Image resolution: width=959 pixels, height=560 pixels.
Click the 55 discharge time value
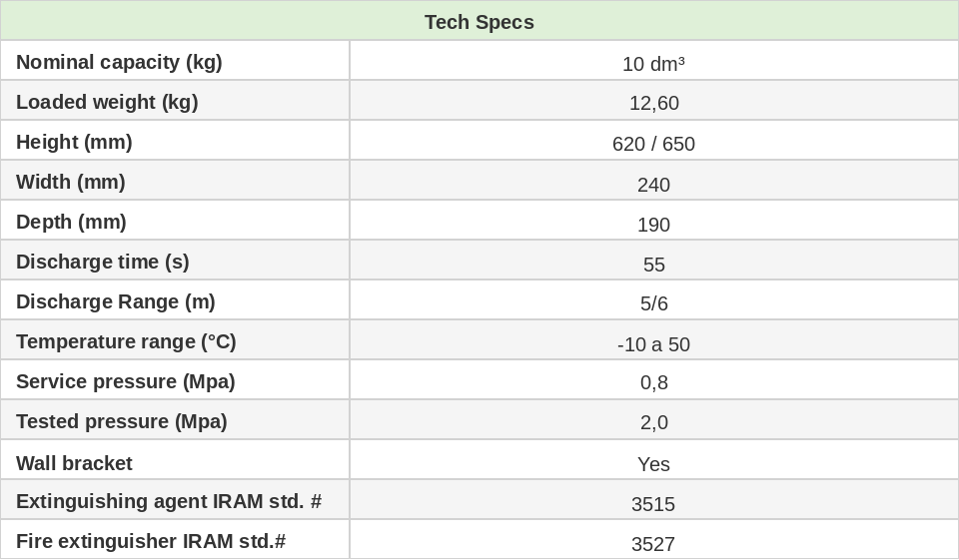tap(653, 265)
